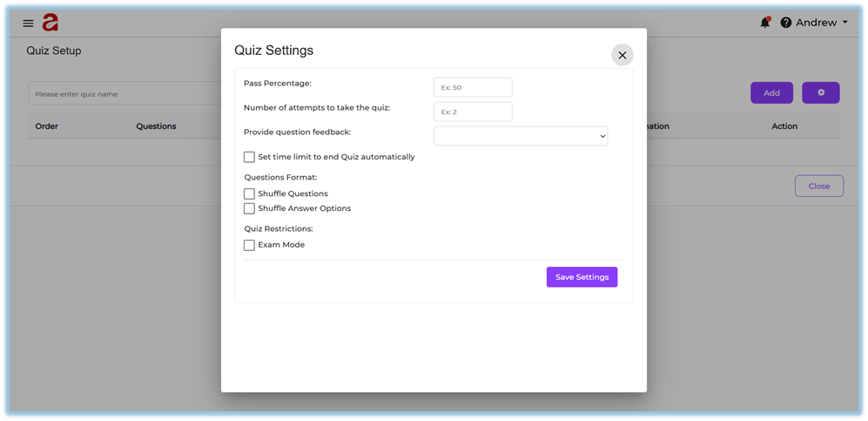Open the notifications bell
868x421 pixels.
765,23
